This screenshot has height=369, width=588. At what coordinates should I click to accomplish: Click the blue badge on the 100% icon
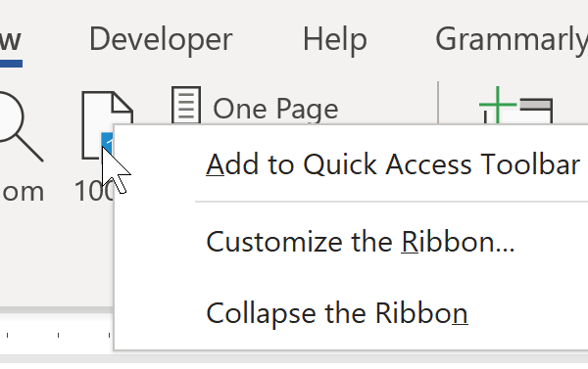108,143
